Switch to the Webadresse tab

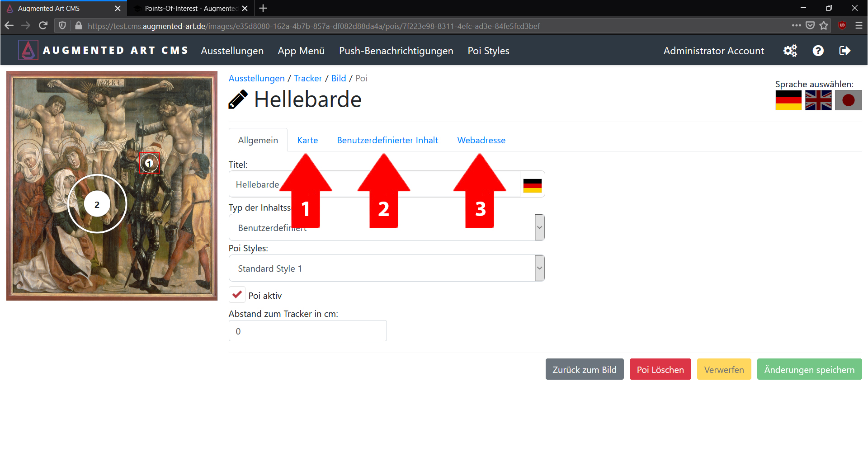pos(481,140)
